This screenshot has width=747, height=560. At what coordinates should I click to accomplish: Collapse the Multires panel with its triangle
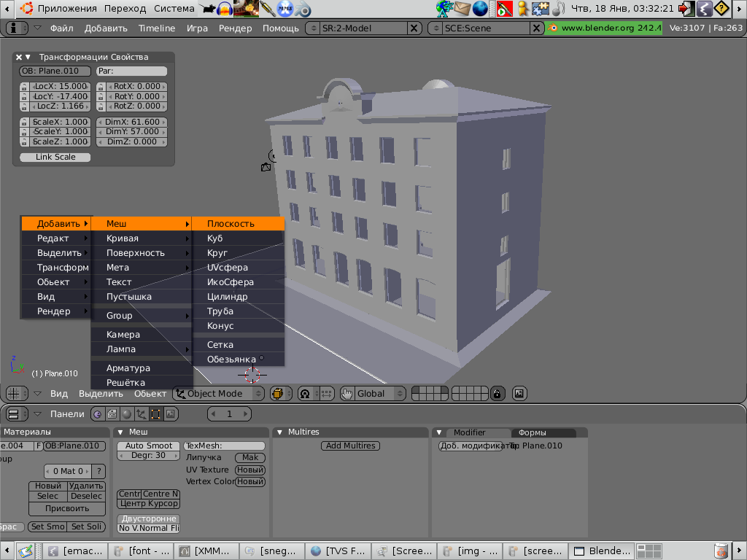(x=280, y=432)
